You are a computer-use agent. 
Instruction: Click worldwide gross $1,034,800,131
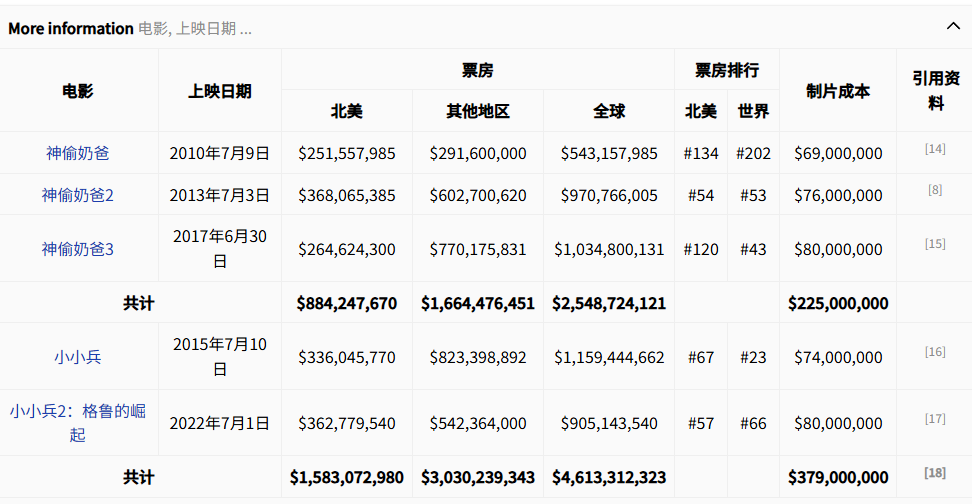click(609, 250)
